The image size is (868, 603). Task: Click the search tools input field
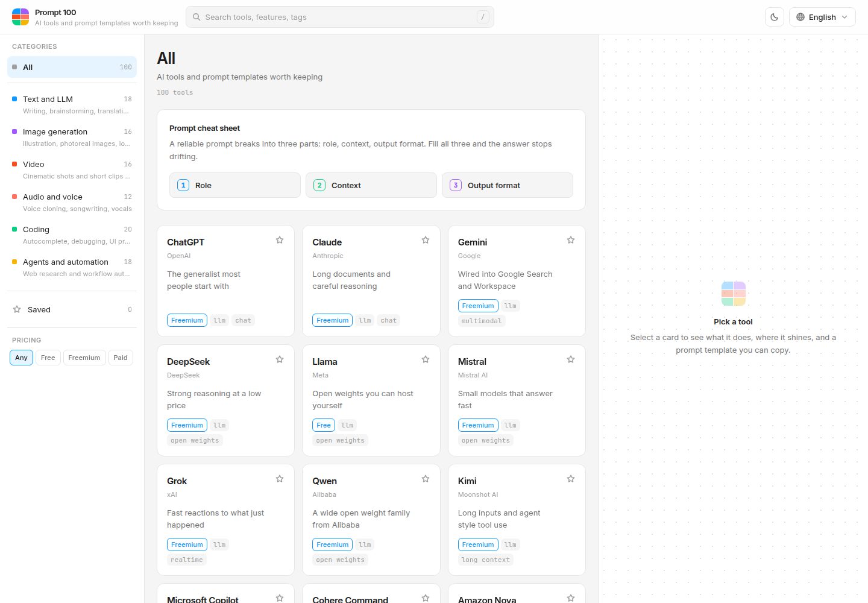(x=340, y=17)
